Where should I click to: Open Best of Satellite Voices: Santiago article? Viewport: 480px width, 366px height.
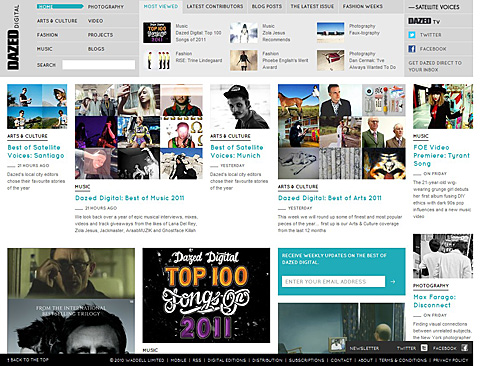[36, 151]
